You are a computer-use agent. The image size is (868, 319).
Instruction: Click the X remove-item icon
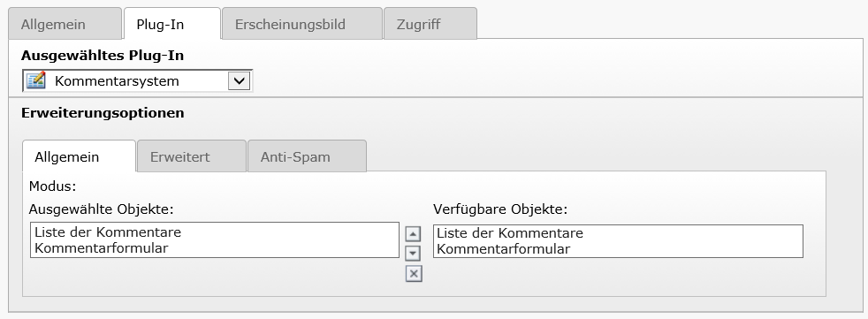[x=414, y=274]
